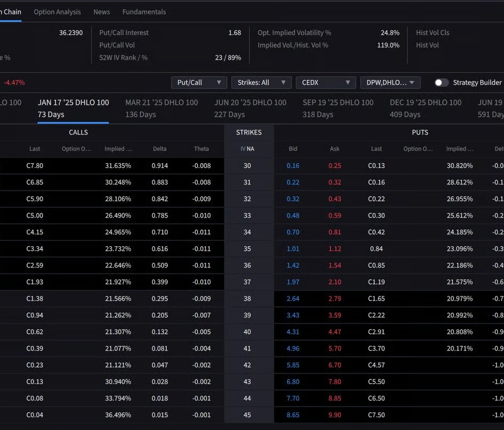
Task: Open the News tab
Action: tap(101, 12)
